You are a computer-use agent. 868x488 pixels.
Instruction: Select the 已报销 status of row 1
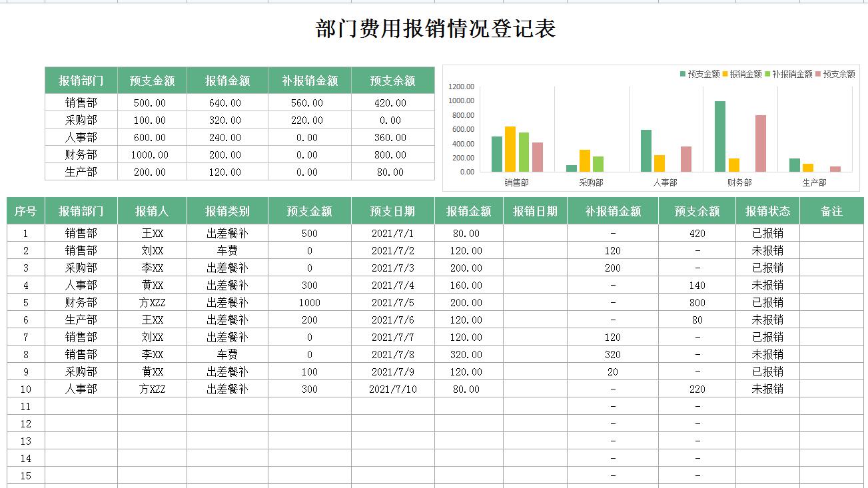coord(767,231)
